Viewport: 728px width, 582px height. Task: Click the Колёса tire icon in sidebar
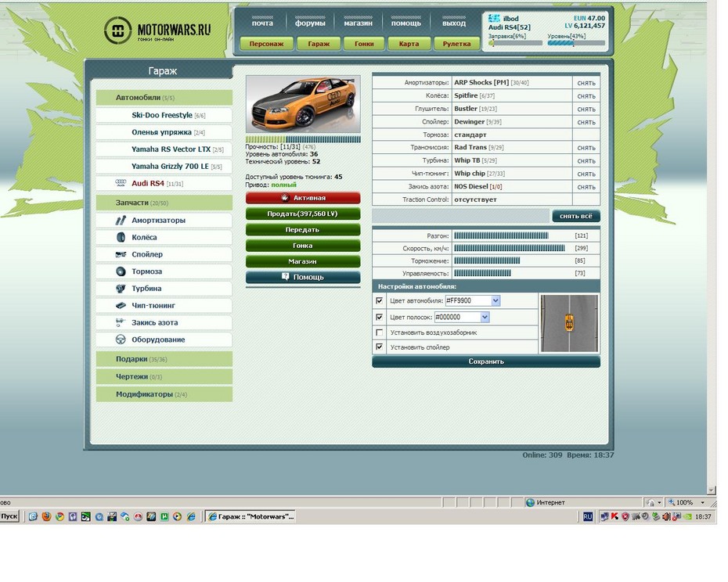(x=121, y=237)
